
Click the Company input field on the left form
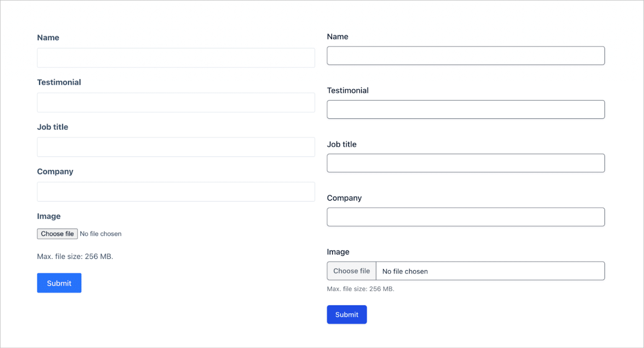coord(176,192)
